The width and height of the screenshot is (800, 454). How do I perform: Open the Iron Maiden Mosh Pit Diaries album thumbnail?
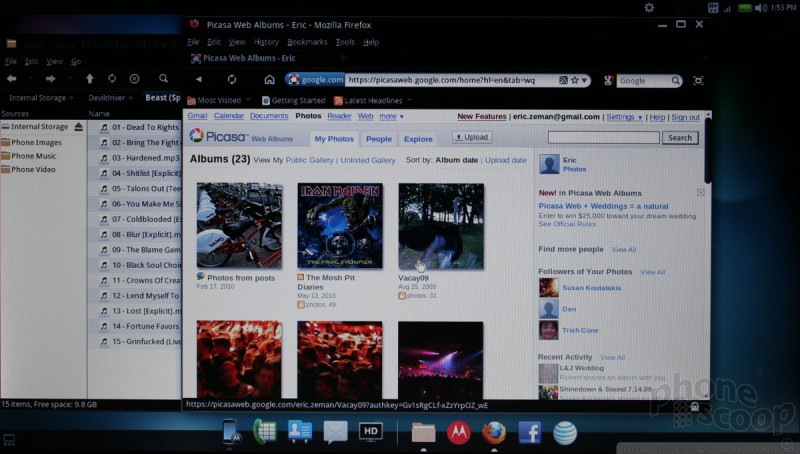point(340,225)
